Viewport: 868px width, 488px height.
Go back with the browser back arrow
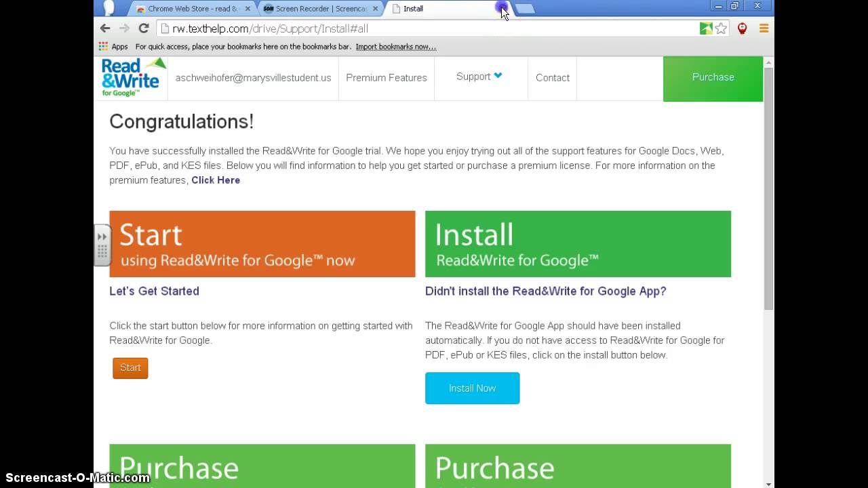click(x=105, y=28)
